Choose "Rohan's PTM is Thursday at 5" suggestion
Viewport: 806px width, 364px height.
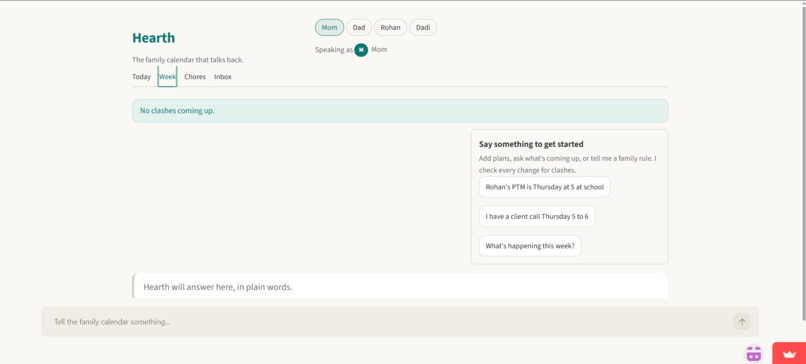tap(544, 187)
